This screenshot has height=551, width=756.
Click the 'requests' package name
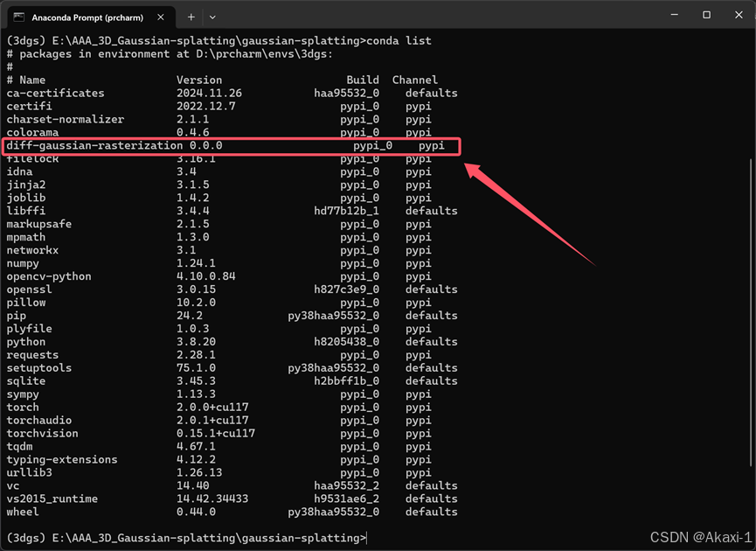pos(32,354)
